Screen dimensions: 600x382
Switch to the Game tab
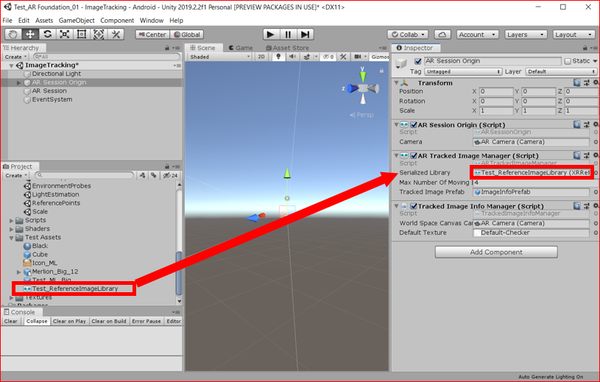pos(241,48)
